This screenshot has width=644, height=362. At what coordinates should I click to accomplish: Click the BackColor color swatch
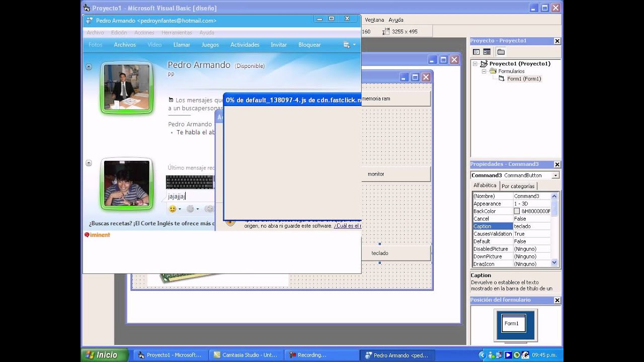[517, 211]
